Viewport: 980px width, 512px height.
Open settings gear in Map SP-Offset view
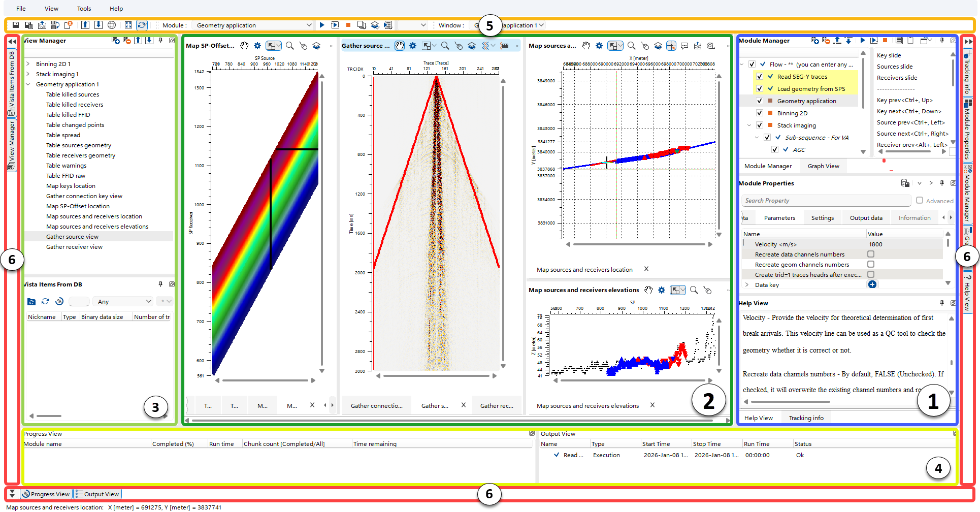coord(257,46)
